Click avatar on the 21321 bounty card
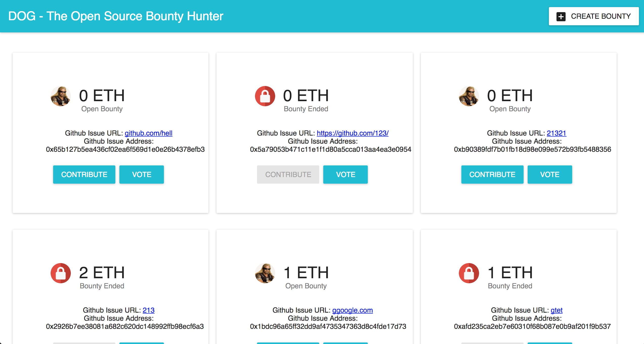The image size is (644, 344). pos(469,96)
